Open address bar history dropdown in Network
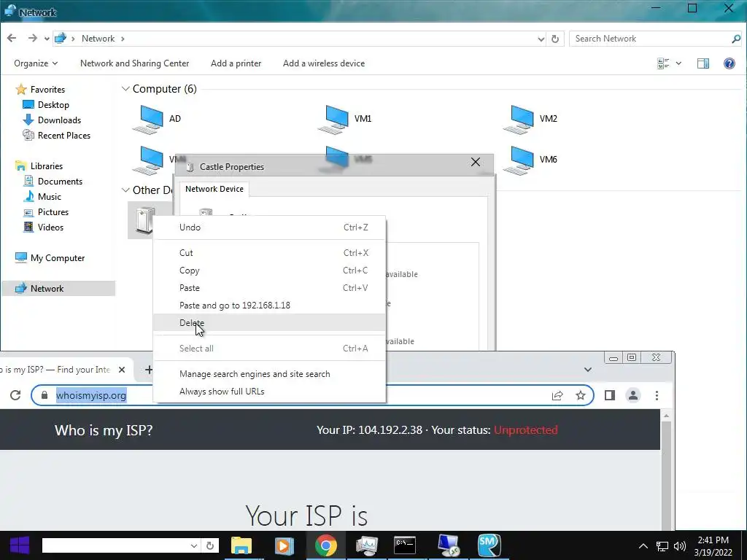The image size is (747, 560). [541, 39]
